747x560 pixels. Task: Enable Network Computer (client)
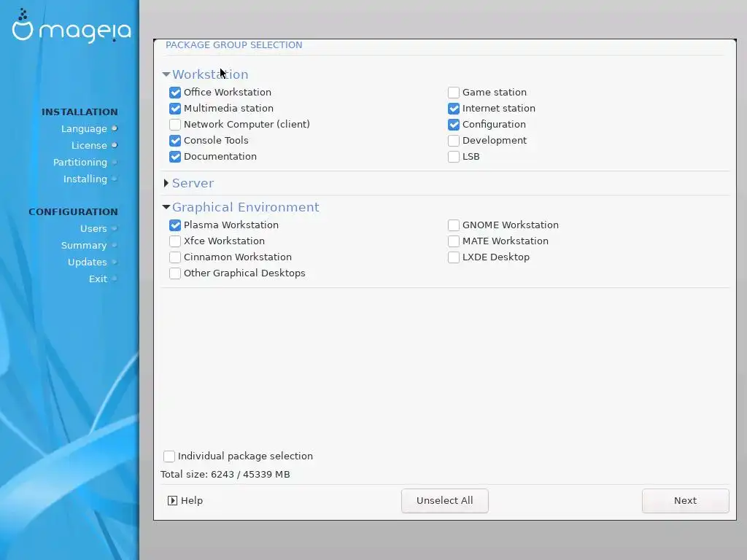pyautogui.click(x=175, y=124)
